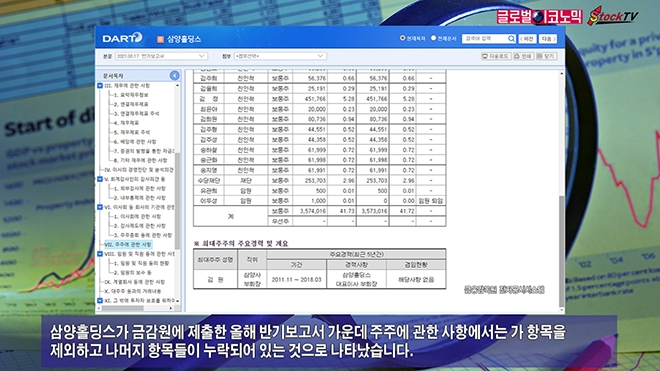Collapse the document index panel arrow
Screen dimensions: 660x371
174,75
